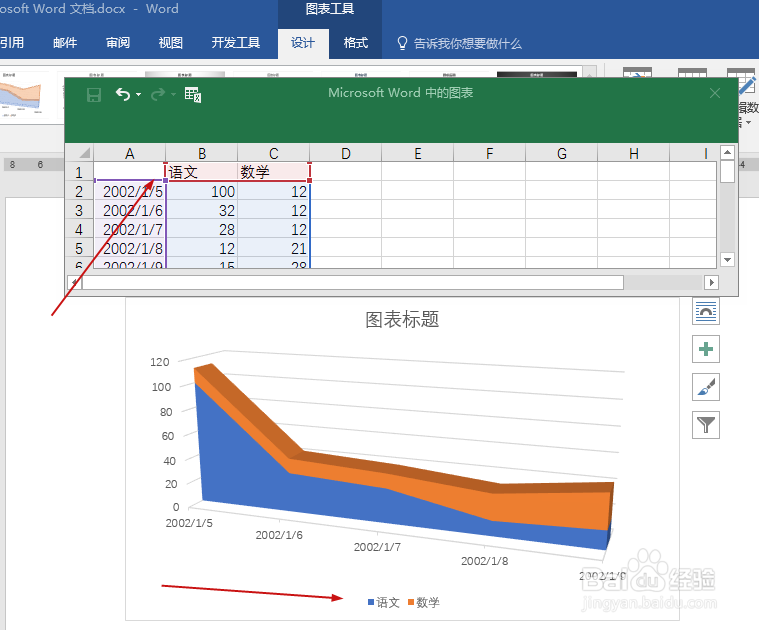Open the 视图 tab
The image size is (759, 630).
[x=170, y=43]
